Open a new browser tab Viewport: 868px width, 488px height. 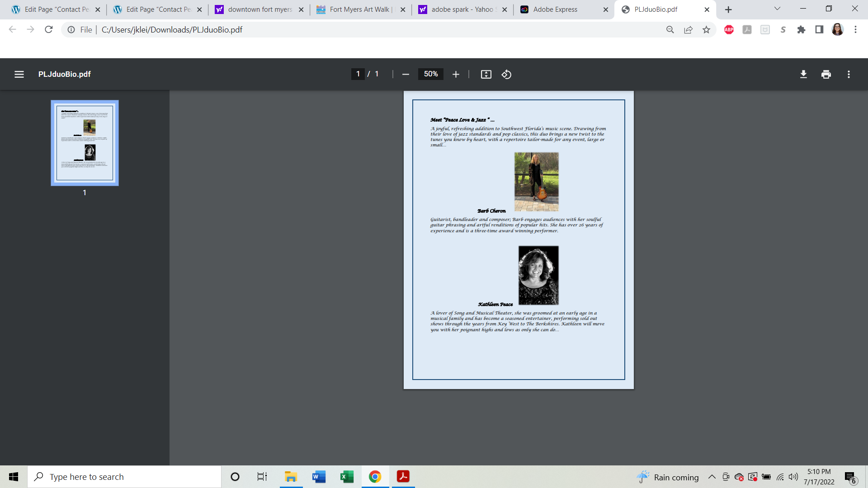pos(728,9)
